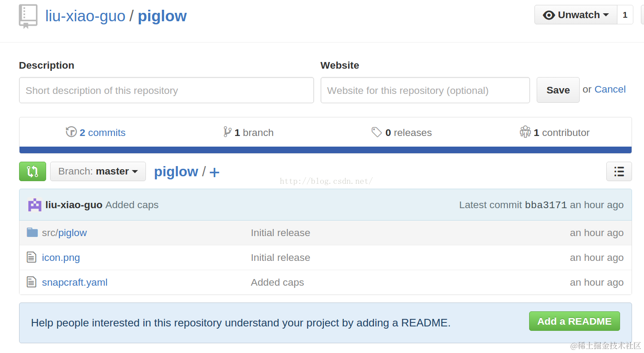644x353 pixels.
Task: Cancel editing the description
Action: point(610,89)
